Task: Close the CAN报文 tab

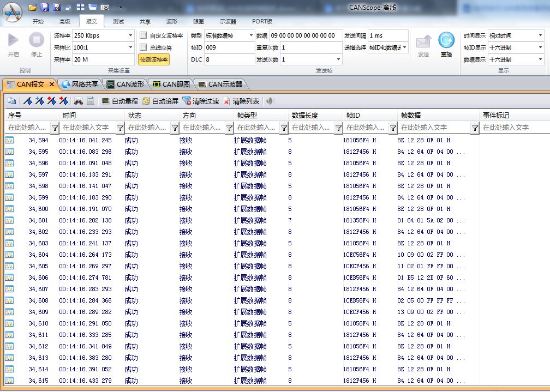Action: tap(51, 84)
